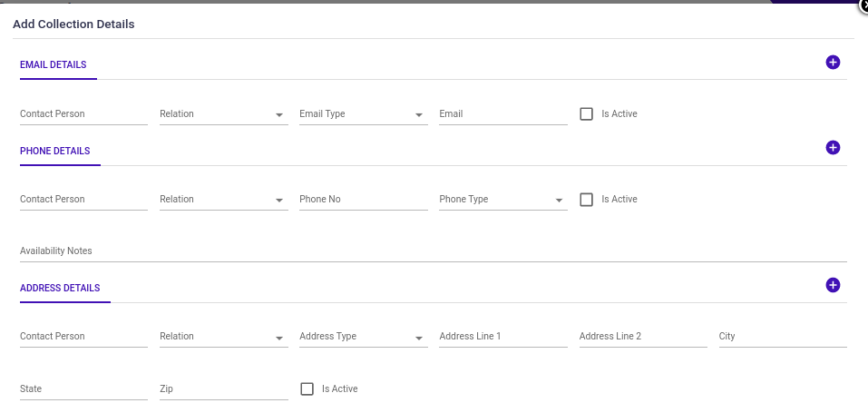
Task: Select the PHONE DETAILS section tab
Action: 55,152
